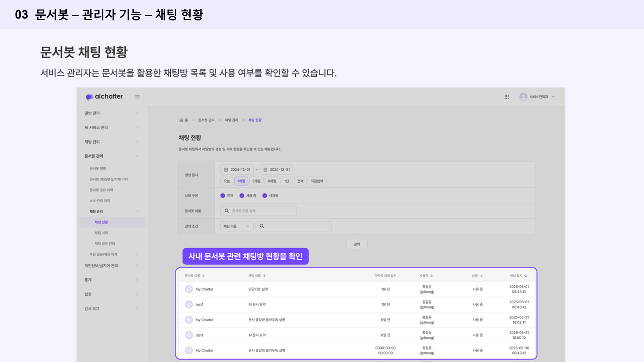This screenshot has width=644, height=362.
Task: Uncheck the 사용 중 status filter
Action: tap(242, 196)
